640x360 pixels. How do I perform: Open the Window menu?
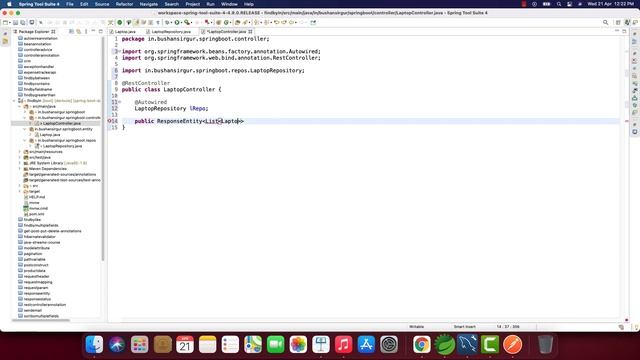tap(229, 4)
